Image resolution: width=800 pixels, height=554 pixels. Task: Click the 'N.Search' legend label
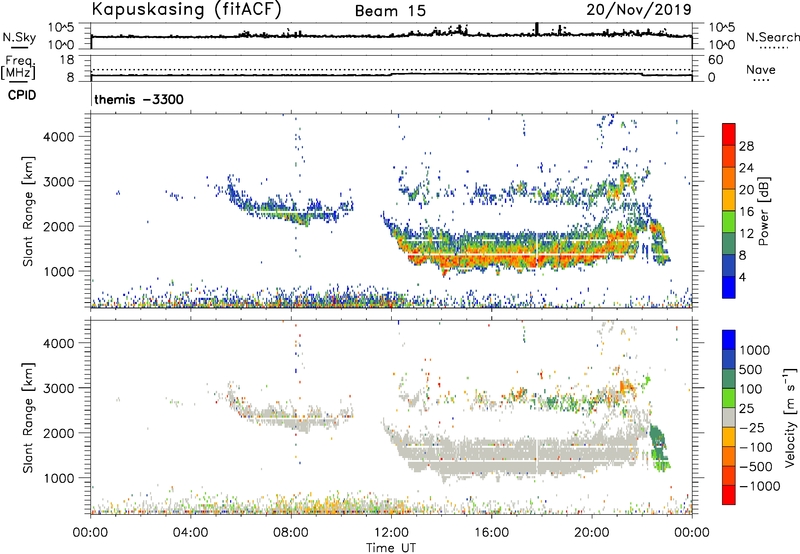(772, 37)
